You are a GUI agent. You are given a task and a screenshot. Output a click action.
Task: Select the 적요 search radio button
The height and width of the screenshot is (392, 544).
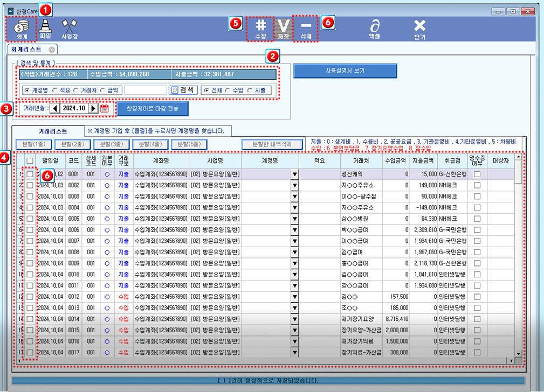(54, 90)
